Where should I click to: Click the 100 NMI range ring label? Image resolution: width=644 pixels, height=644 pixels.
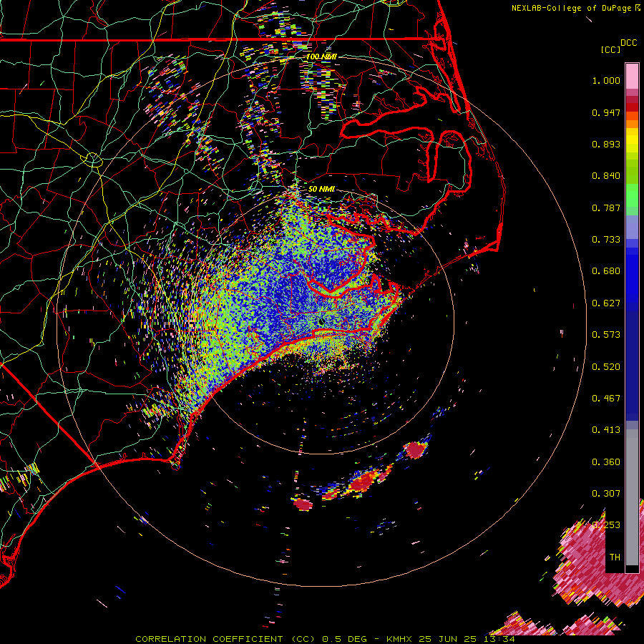pyautogui.click(x=321, y=57)
